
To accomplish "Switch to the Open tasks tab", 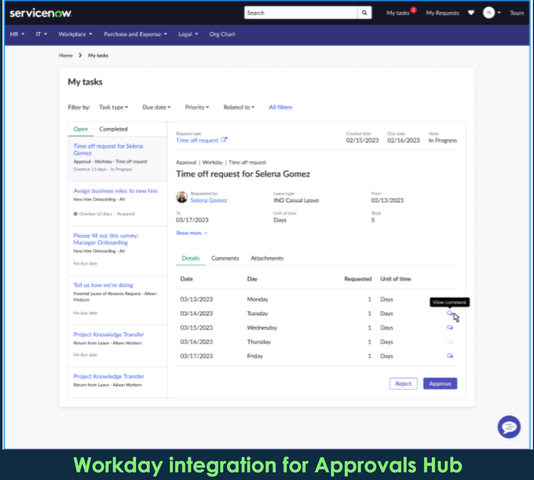I will (81, 129).
